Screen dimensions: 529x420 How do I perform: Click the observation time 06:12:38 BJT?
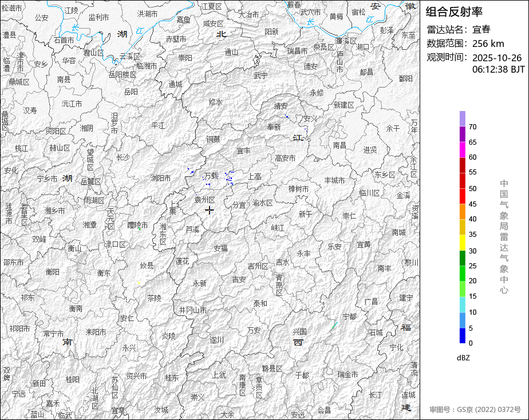tap(498, 69)
